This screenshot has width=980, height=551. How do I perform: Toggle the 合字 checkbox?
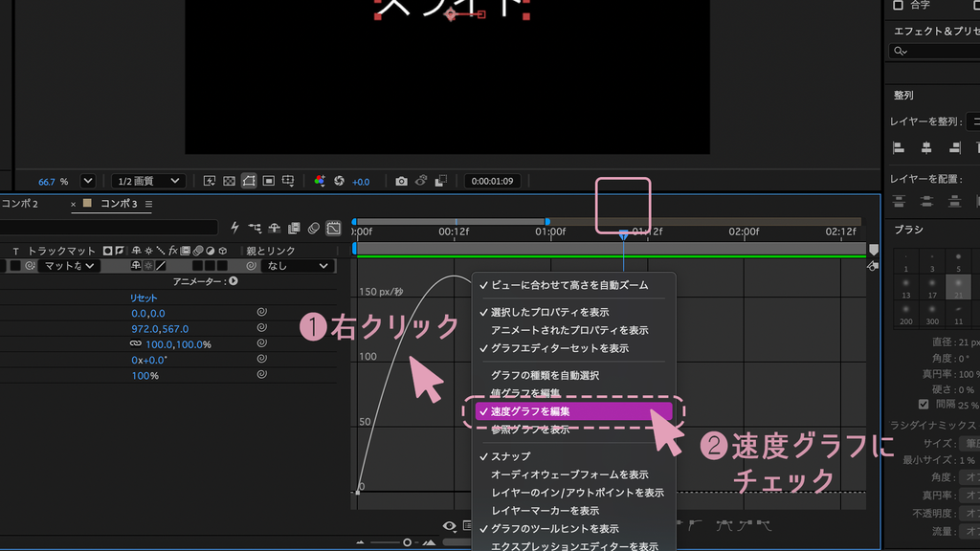point(898,5)
